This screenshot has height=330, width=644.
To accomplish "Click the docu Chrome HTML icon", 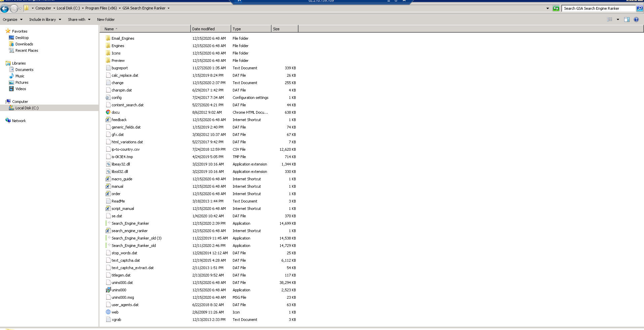I will coord(108,112).
